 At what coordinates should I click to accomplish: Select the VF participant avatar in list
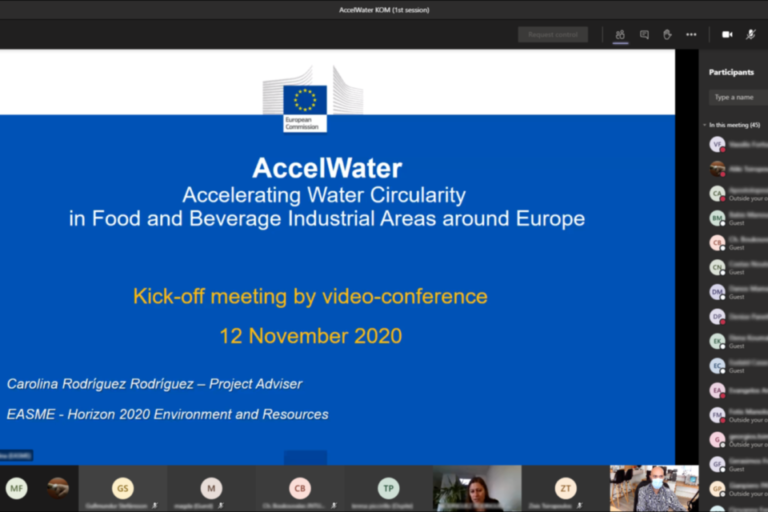[x=717, y=144]
